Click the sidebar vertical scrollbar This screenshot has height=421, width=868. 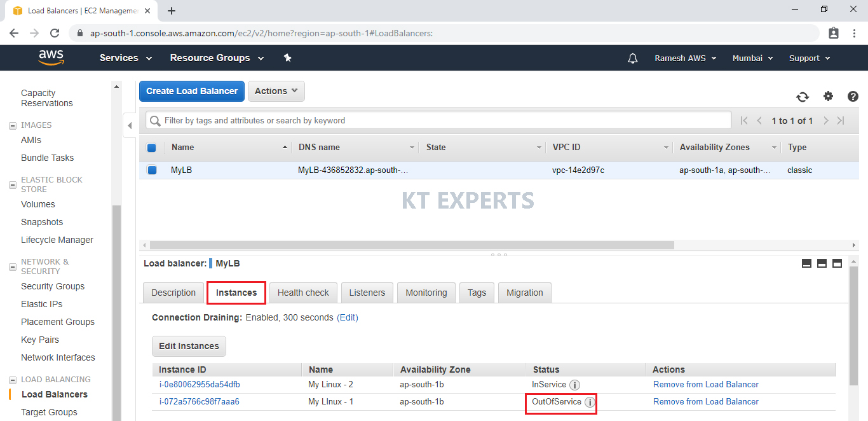click(x=116, y=312)
